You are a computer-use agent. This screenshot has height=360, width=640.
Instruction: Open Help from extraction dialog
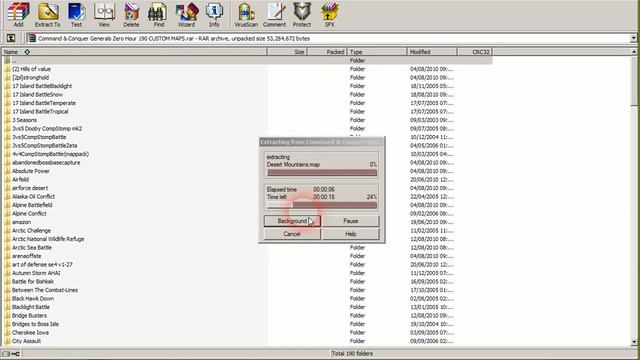[351, 234]
